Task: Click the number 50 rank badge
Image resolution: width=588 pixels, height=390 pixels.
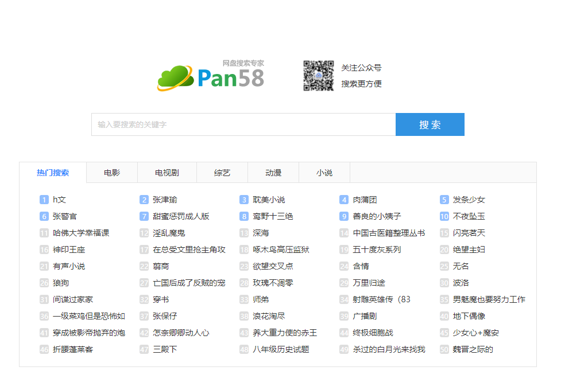Action: tap(444, 349)
